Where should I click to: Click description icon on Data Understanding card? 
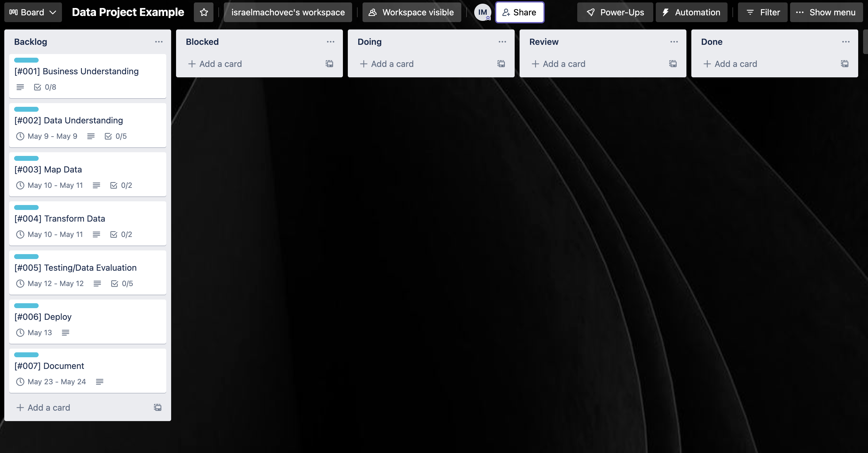pyautogui.click(x=91, y=136)
